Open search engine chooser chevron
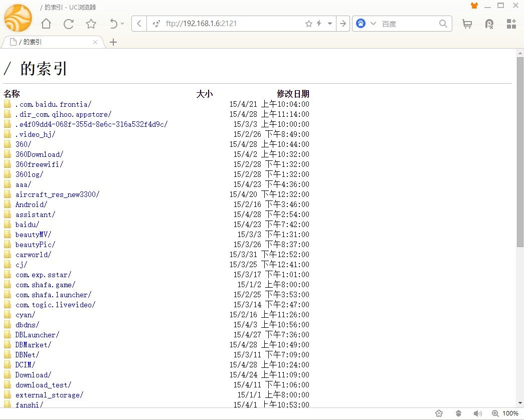Viewport: 524px width, 420px height. point(373,24)
